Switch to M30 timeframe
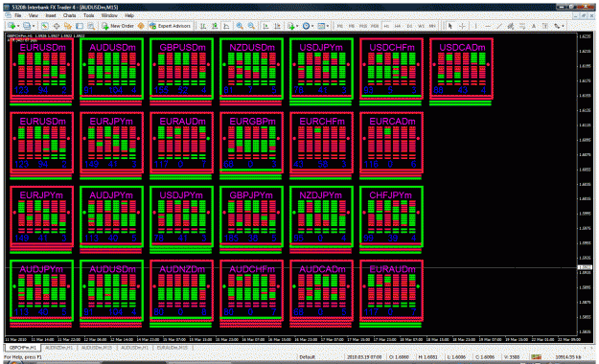599x364 pixels. point(375,26)
